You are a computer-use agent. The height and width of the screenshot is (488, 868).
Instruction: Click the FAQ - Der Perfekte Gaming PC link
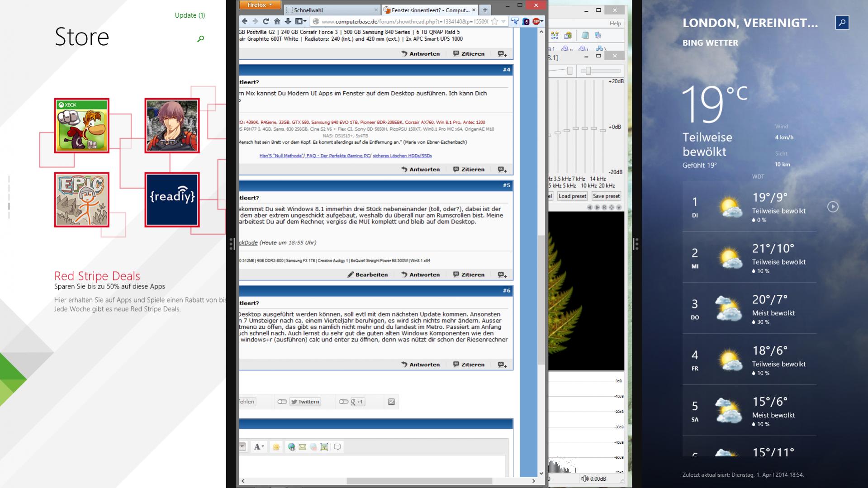tap(338, 156)
